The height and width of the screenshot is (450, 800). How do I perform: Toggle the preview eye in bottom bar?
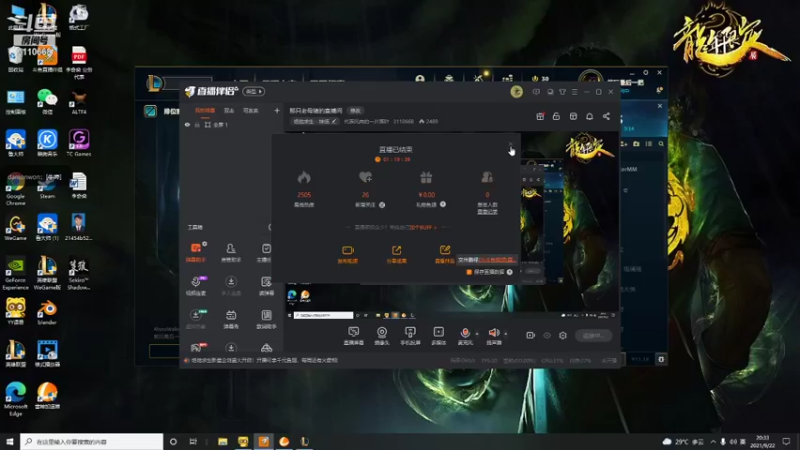(x=547, y=335)
